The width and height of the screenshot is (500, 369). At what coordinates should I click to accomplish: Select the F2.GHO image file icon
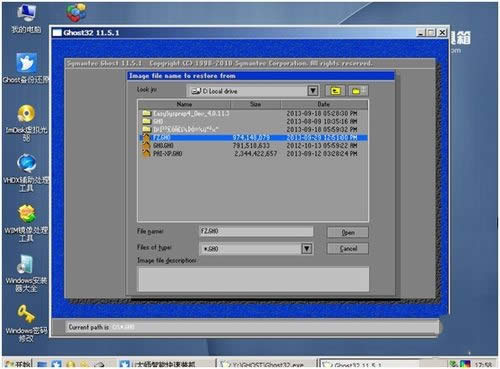tap(146, 137)
